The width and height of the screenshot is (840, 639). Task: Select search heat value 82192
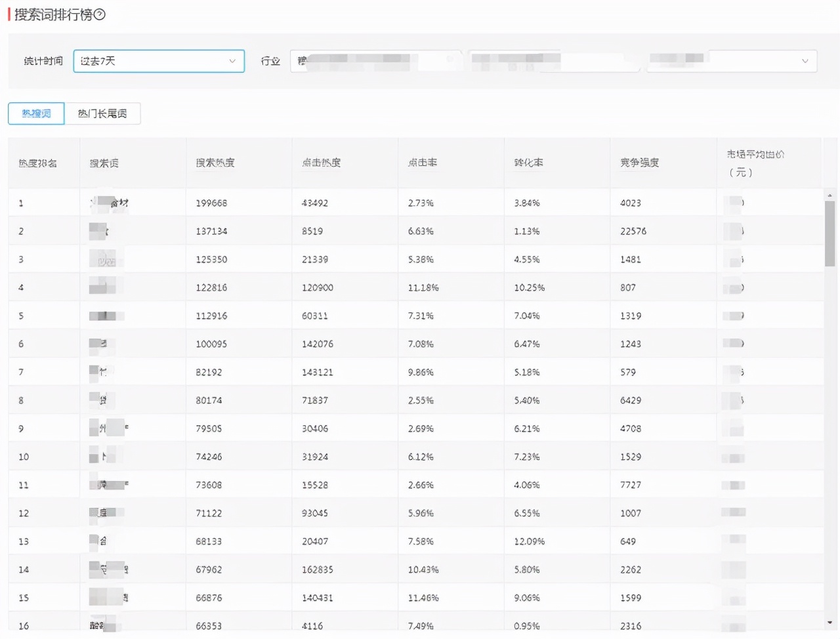coord(209,373)
